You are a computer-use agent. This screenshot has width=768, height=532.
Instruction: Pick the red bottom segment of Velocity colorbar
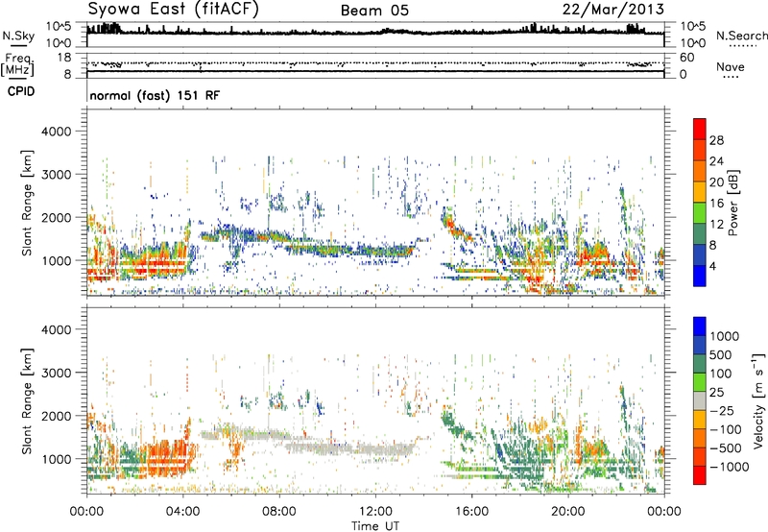tap(700, 475)
